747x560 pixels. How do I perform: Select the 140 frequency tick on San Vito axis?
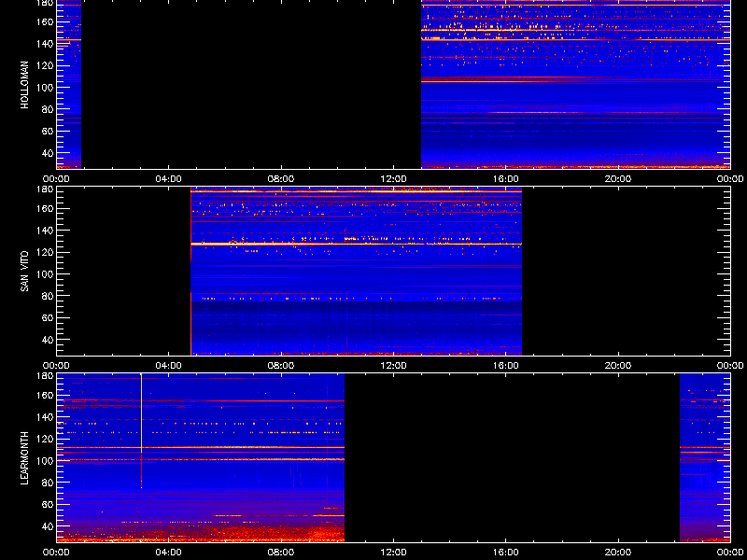click(x=45, y=231)
